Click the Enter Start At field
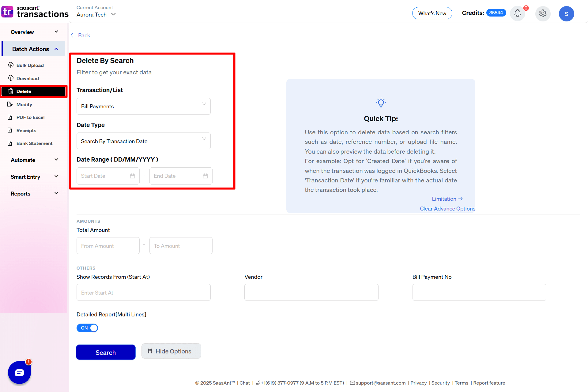This screenshot has height=392, width=588. (144, 293)
